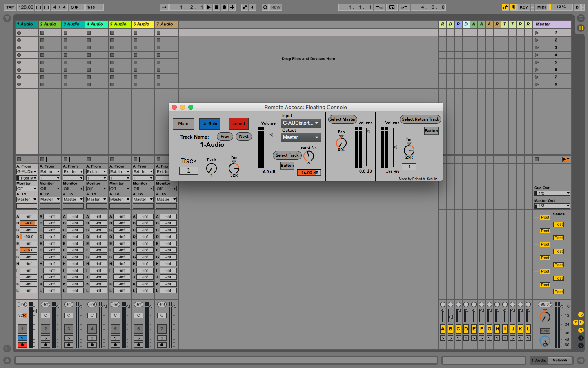This screenshot has height=368, width=588.
Task: Open the Output Master dropdown in console
Action: click(301, 137)
